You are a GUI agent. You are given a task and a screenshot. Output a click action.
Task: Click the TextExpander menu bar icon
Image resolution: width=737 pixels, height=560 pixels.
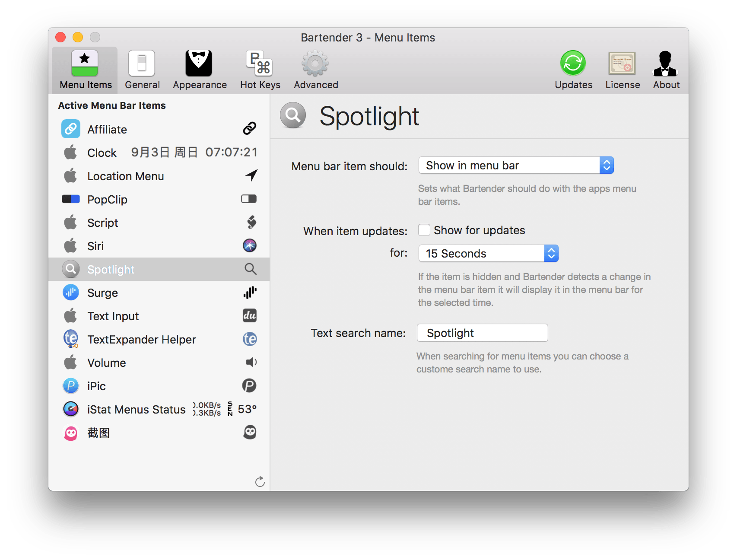pos(250,339)
